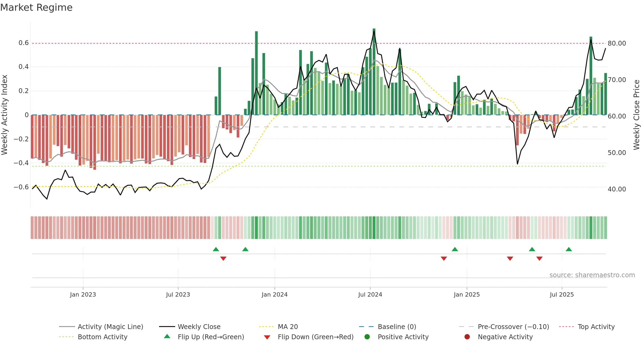Select the green flip-up marker after Jul 2025

(569, 249)
